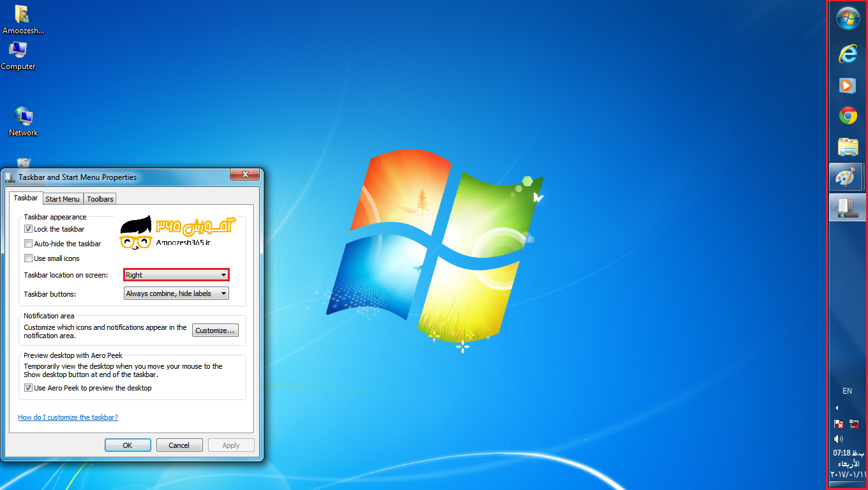Viewport: 868px width, 490px height.
Task: Open the volume speaker icon
Action: [x=839, y=439]
